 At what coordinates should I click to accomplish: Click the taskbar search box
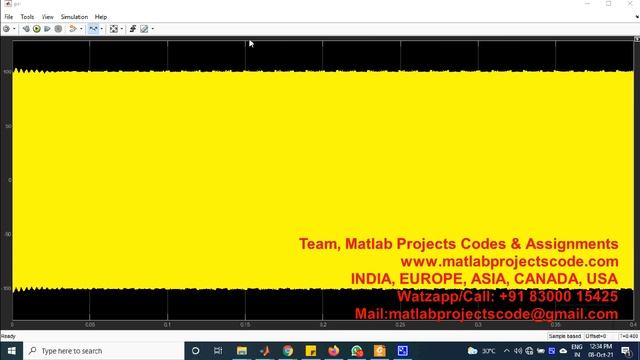(x=104, y=351)
